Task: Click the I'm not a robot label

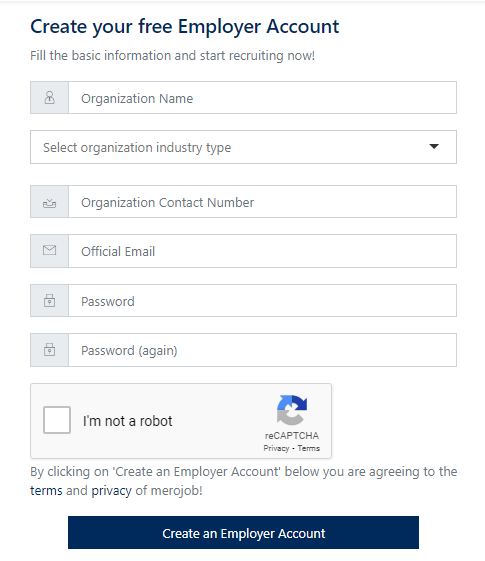Action: (128, 421)
